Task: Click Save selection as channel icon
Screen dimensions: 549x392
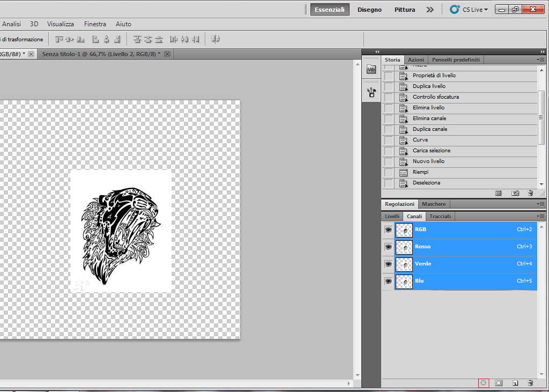Action: tap(499, 383)
